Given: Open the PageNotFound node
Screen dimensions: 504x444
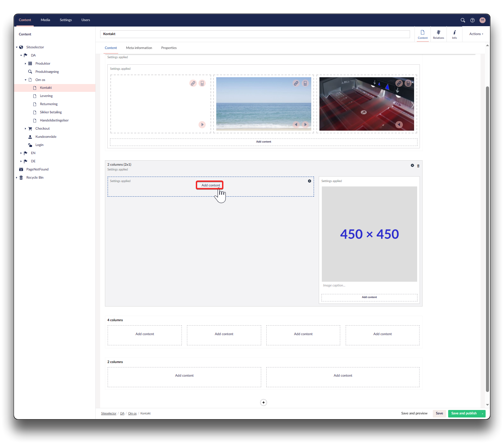Looking at the screenshot, I should pyautogui.click(x=37, y=169).
